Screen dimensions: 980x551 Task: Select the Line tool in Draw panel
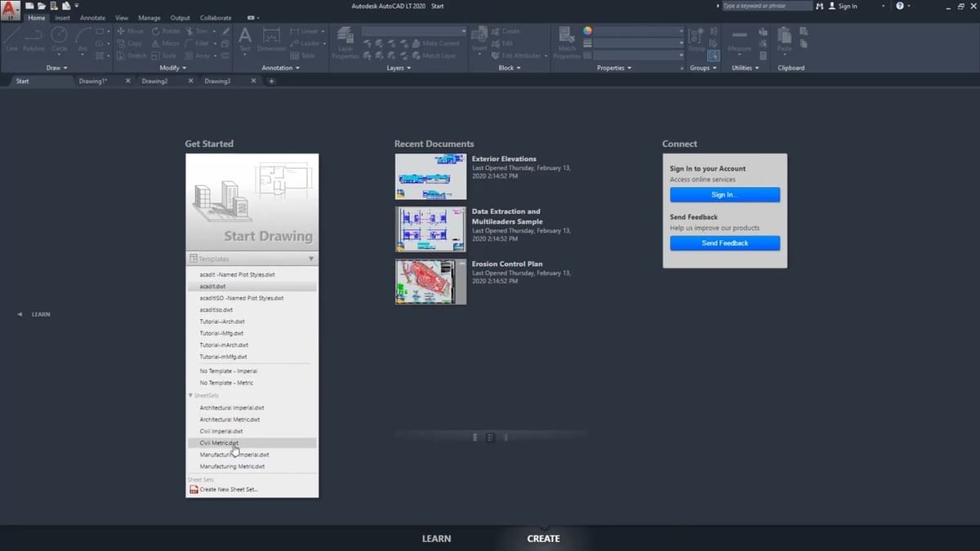click(x=11, y=38)
